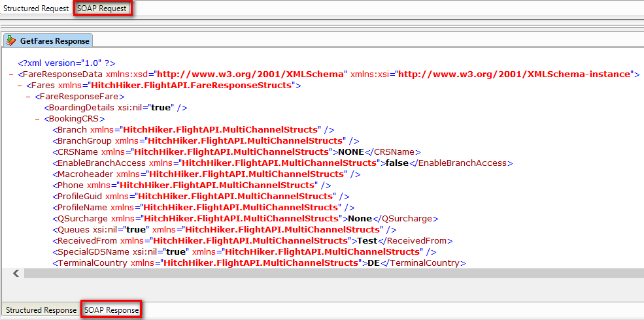Screen dimensions: 644x320
Task: Collapse the FareResponseFare node
Action: coord(28,97)
